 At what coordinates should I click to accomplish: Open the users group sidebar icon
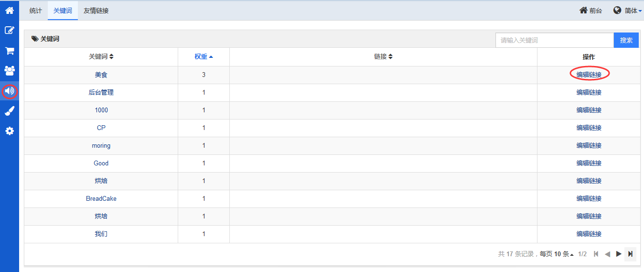click(10, 70)
